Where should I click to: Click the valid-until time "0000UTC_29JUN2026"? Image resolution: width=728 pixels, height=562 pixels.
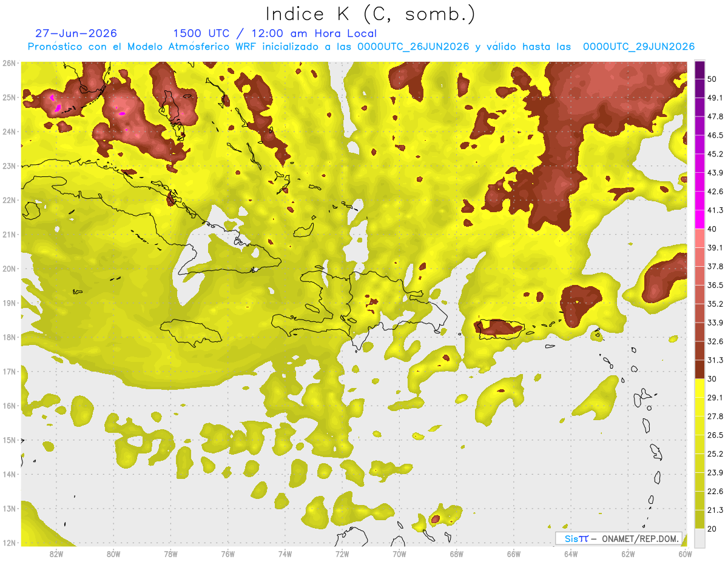coord(638,47)
